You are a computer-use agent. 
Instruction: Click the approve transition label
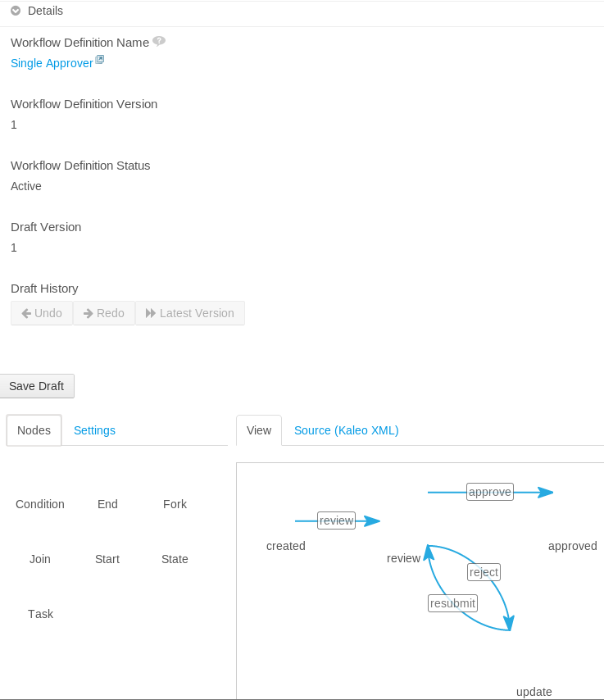[490, 492]
